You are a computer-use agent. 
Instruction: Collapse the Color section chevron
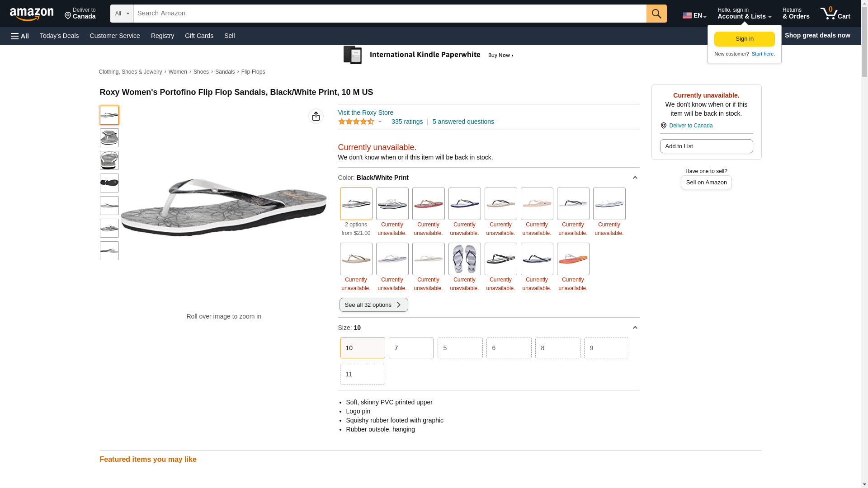coord(635,178)
